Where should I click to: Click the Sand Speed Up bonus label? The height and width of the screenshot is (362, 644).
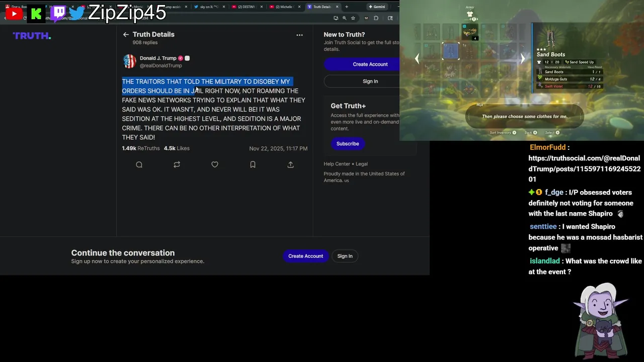pyautogui.click(x=580, y=62)
